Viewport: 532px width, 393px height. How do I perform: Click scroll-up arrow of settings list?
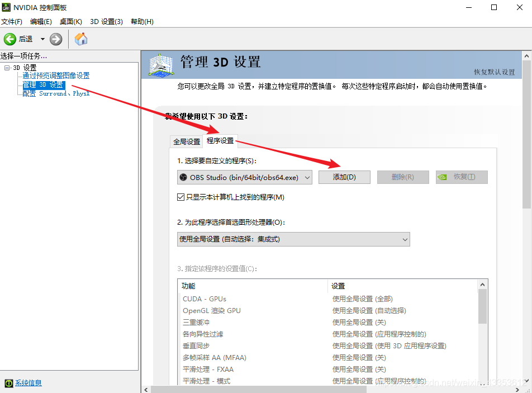(x=482, y=285)
